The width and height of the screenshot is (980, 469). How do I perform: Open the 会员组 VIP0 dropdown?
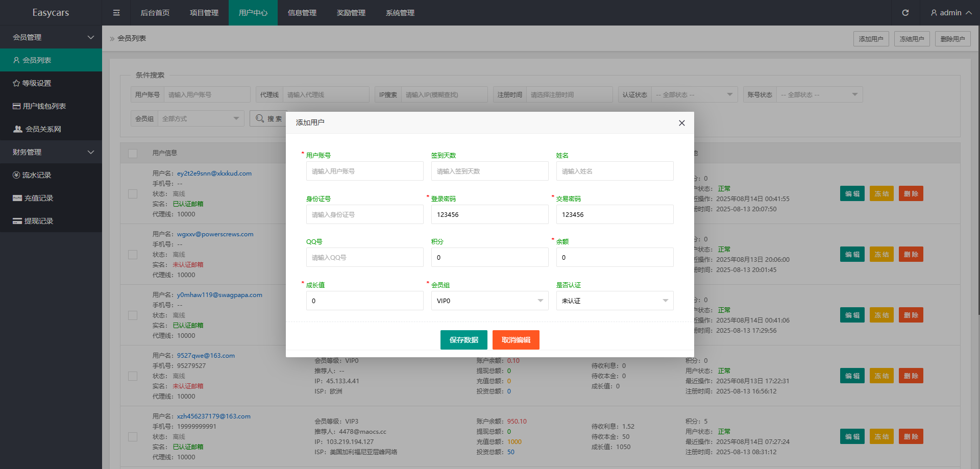click(489, 301)
